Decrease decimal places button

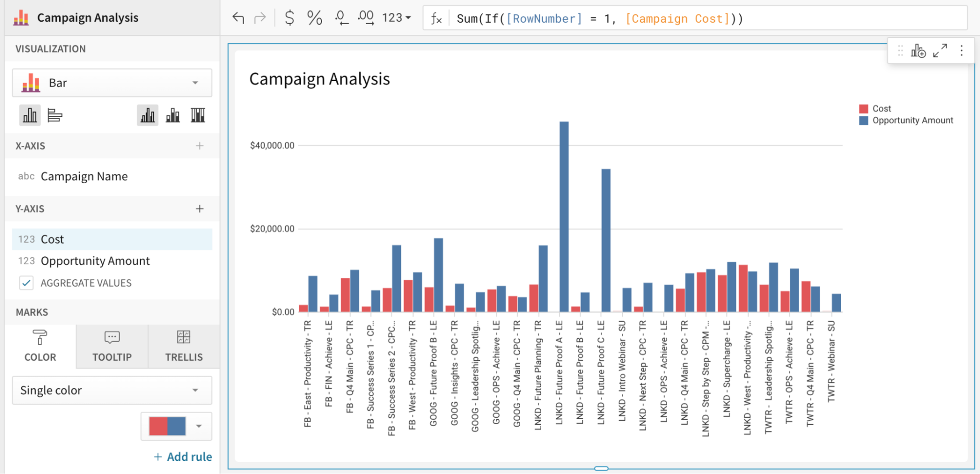coord(341,18)
